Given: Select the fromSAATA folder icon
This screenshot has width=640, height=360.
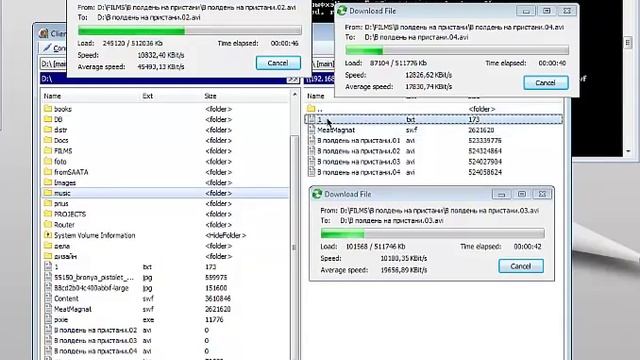Looking at the screenshot, I should (48, 172).
